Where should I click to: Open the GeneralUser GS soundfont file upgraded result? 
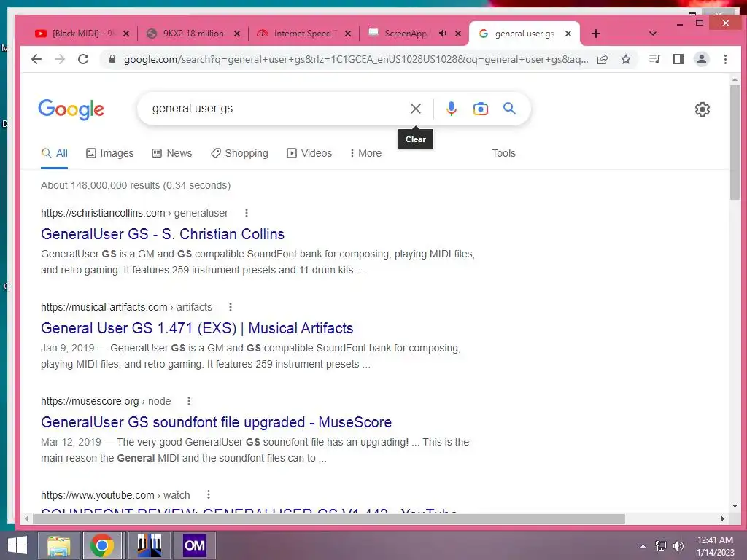[x=216, y=422]
